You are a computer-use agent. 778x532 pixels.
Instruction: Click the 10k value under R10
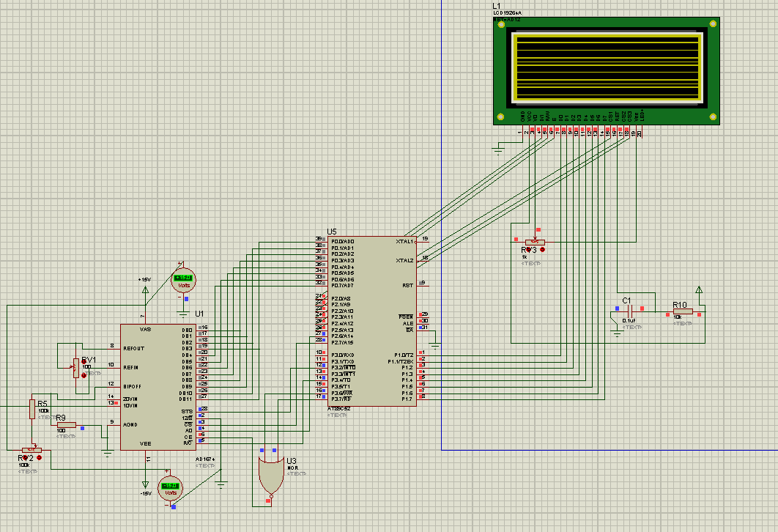[x=678, y=317]
